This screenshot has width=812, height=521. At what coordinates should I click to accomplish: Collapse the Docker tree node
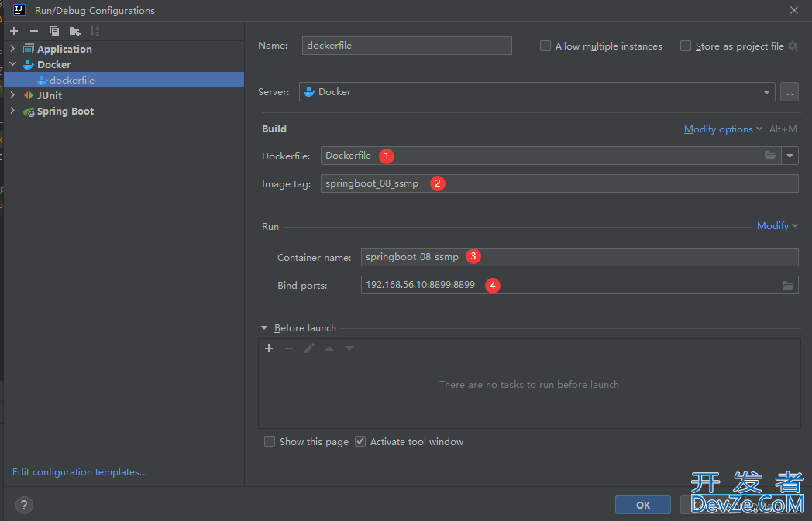point(13,64)
